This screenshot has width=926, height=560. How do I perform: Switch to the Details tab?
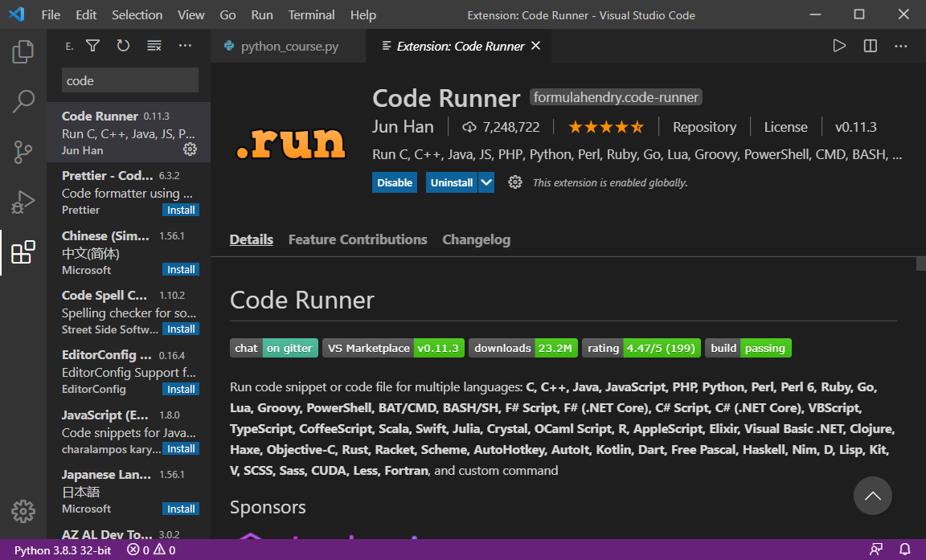tap(251, 239)
